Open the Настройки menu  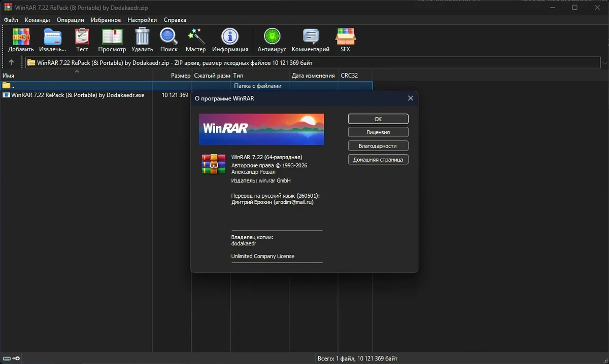tap(142, 20)
